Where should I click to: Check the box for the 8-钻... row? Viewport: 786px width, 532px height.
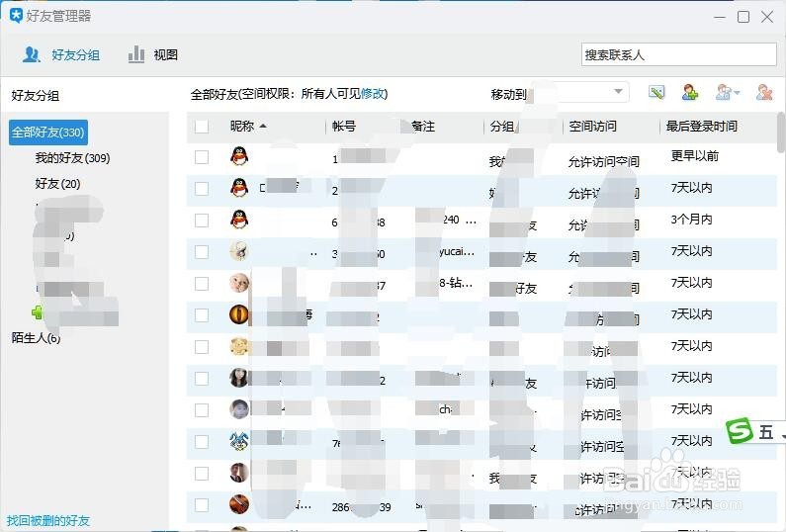click(x=202, y=284)
